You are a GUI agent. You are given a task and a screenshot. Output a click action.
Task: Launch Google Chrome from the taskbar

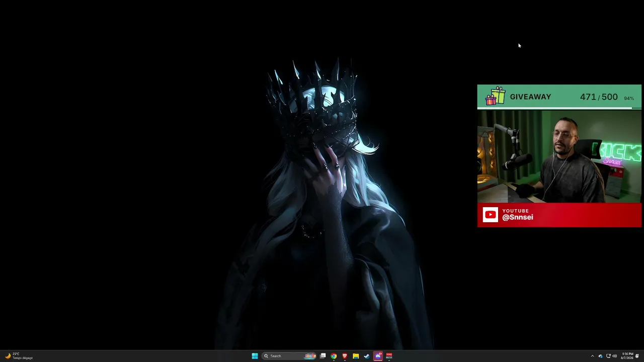(x=334, y=356)
